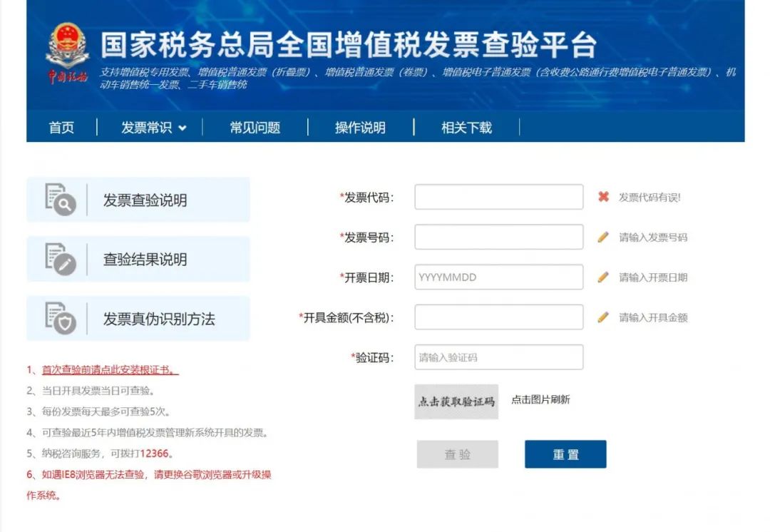Click the note 每份发票每天最多可查验5次

tap(98, 411)
